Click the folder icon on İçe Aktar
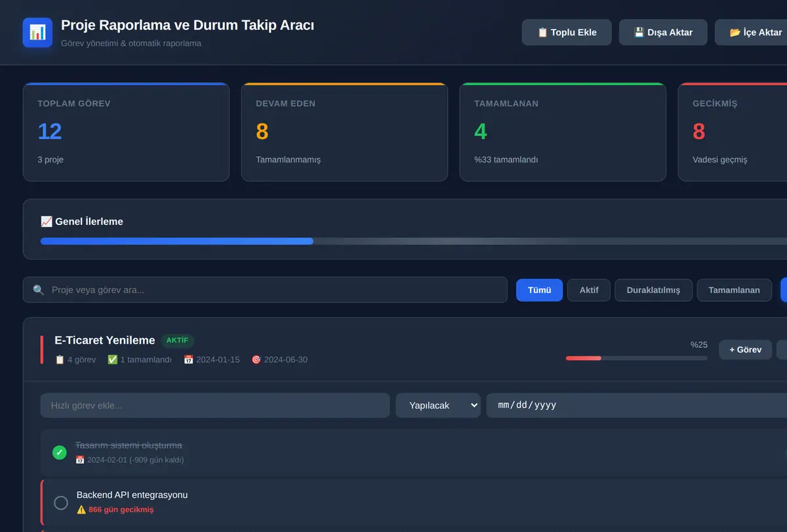This screenshot has width=787, height=532. coord(735,32)
